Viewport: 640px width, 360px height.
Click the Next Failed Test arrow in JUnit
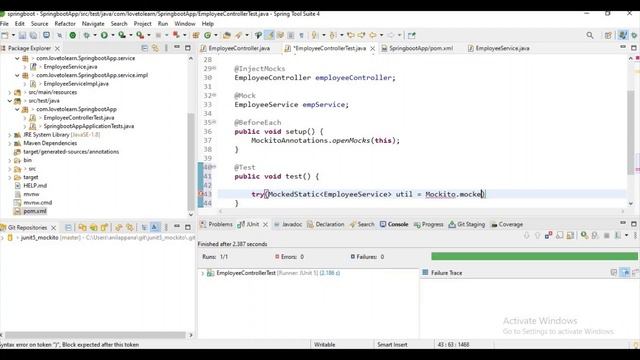pos(527,236)
